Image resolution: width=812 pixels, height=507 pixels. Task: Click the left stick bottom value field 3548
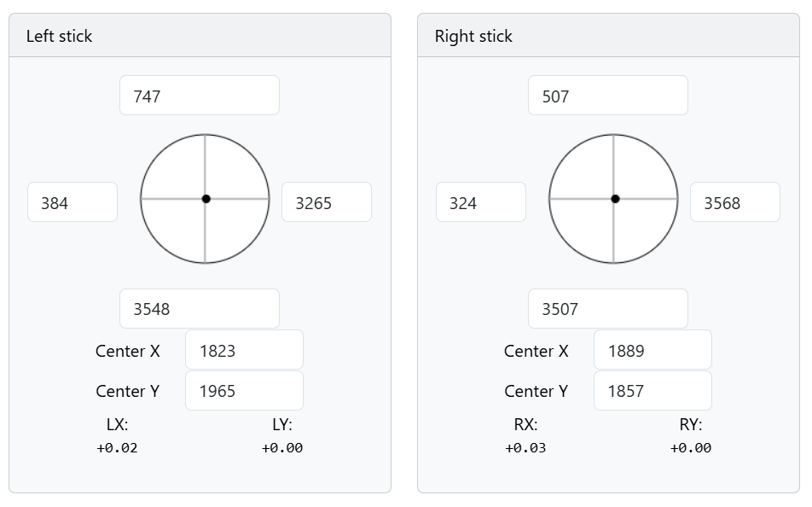coord(199,308)
